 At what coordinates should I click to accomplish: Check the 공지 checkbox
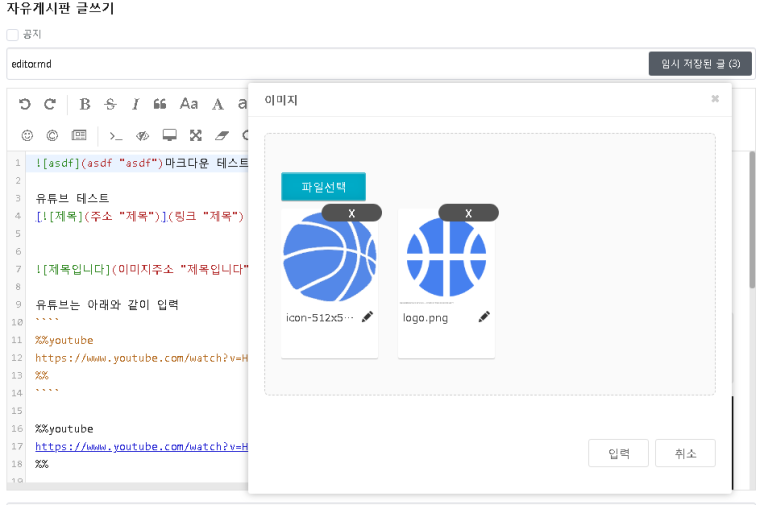[x=13, y=35]
